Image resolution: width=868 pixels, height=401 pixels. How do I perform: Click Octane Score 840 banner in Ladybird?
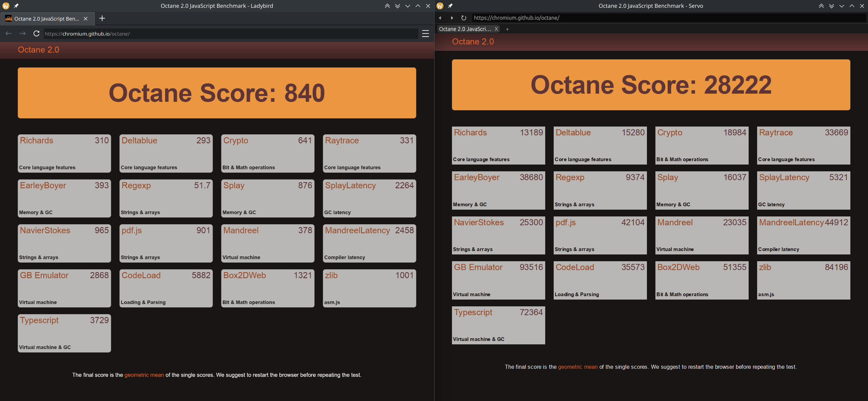217,93
